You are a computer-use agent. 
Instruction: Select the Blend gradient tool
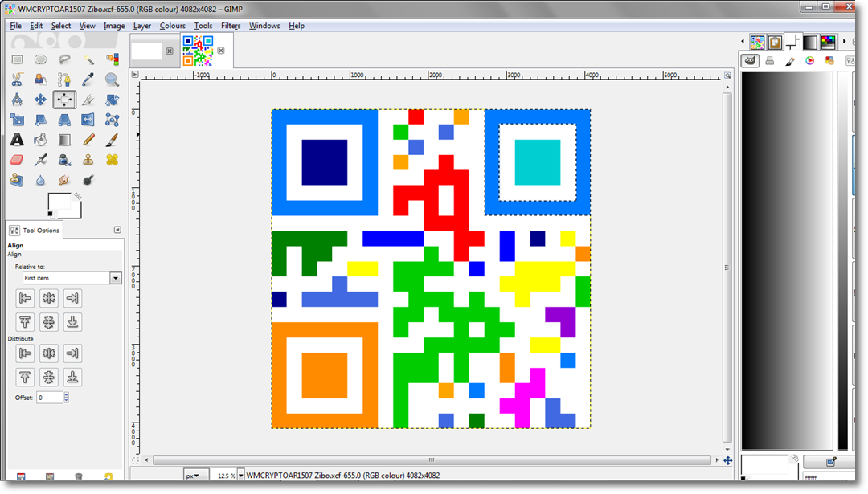pyautogui.click(x=64, y=140)
